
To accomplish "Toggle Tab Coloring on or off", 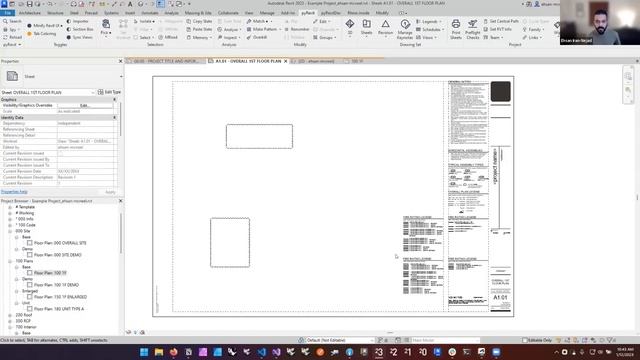I will tap(42, 33).
